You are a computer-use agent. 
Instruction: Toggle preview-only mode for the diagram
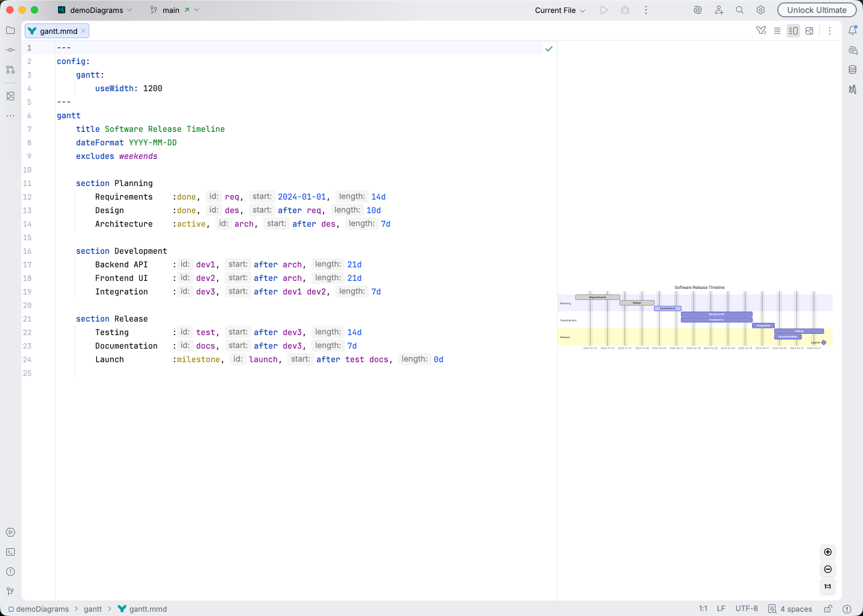tap(809, 30)
